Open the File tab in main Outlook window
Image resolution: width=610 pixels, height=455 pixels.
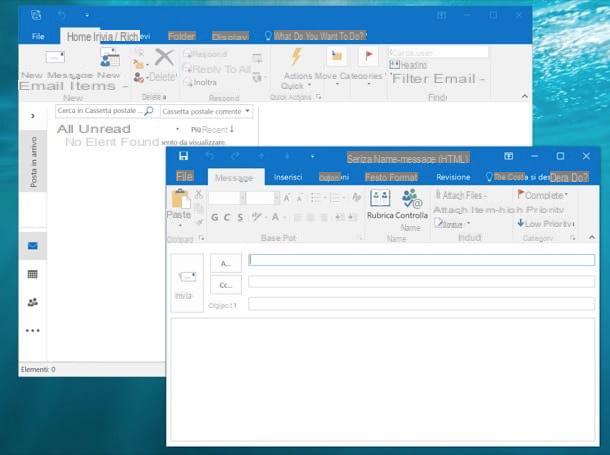38,36
